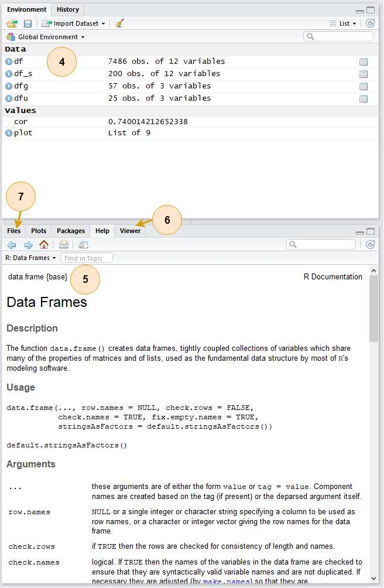Expand the df data frame structure
This screenshot has height=588, width=384.
pos(9,61)
